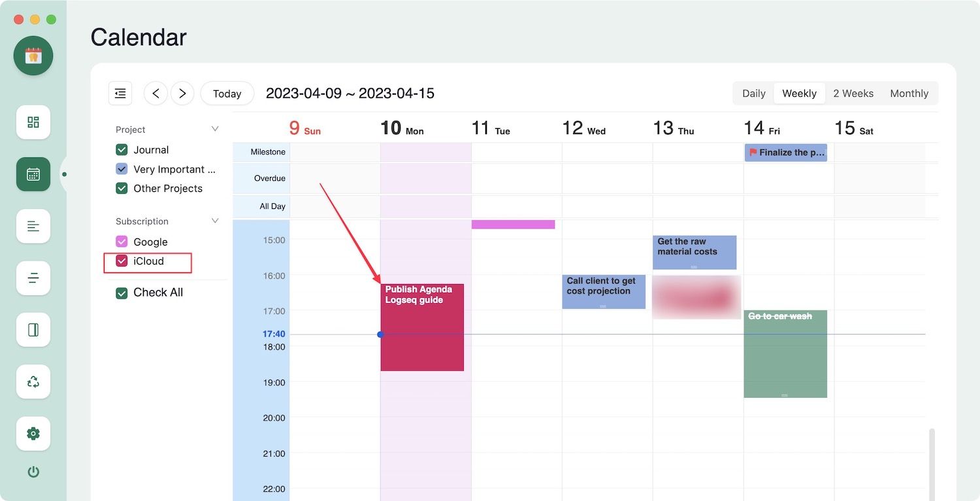This screenshot has width=980, height=501.
Task: Click the split panel sidebar icon
Action: click(33, 330)
